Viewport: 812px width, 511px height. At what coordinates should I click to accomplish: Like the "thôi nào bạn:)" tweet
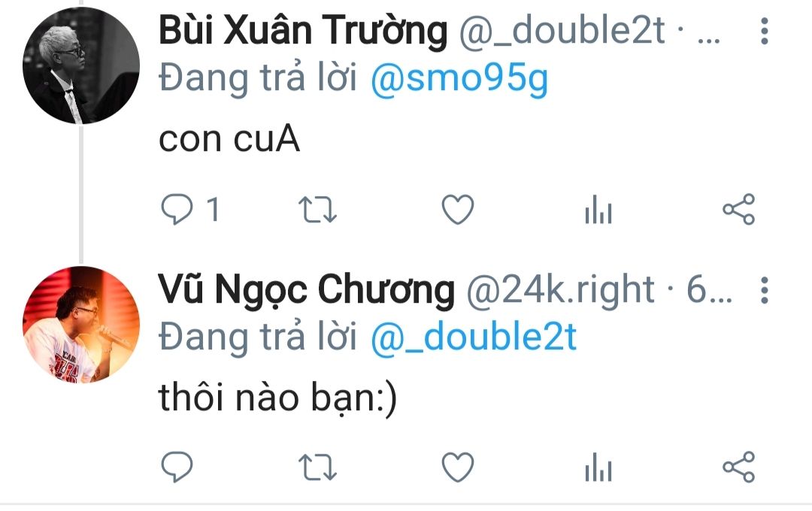458,467
